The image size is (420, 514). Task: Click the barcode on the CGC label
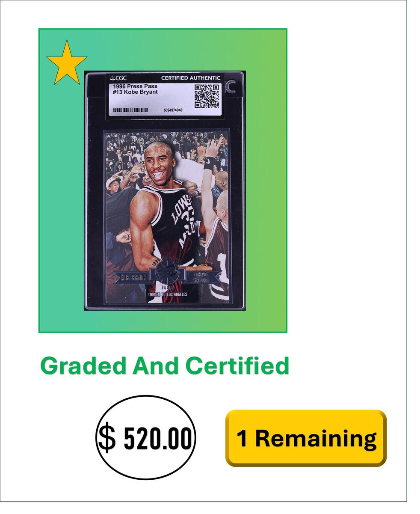(x=130, y=110)
